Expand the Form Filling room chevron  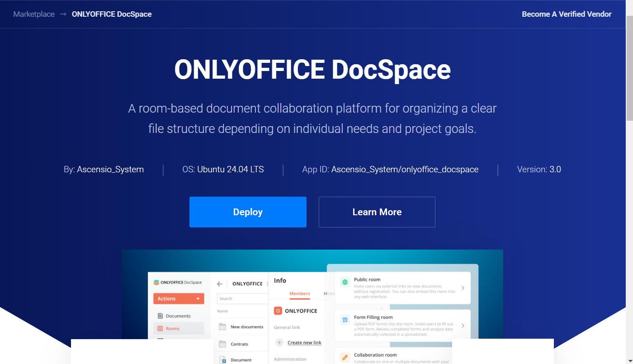pos(463,326)
